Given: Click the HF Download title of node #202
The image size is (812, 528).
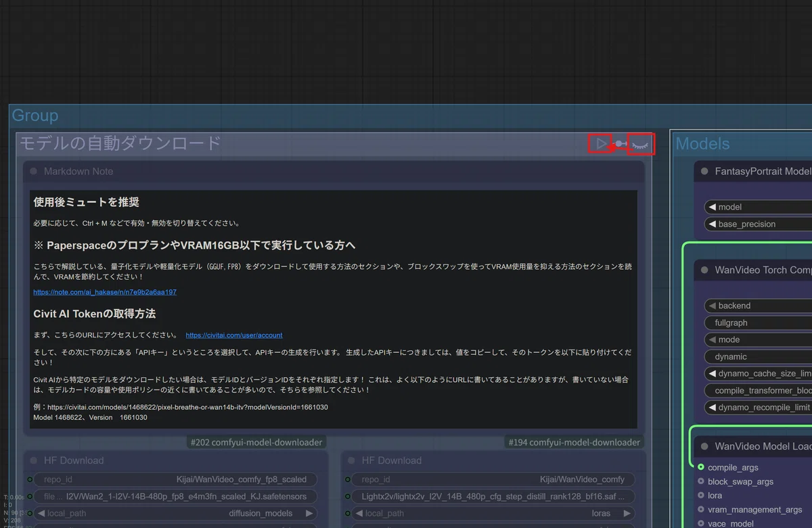Looking at the screenshot, I should [x=74, y=460].
